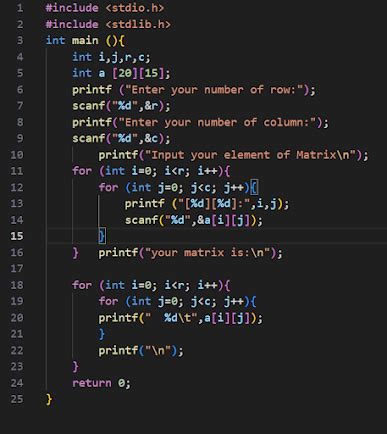The height and width of the screenshot is (434, 387).
Task: Click the purple closing brace on line 23
Action: [x=75, y=367]
